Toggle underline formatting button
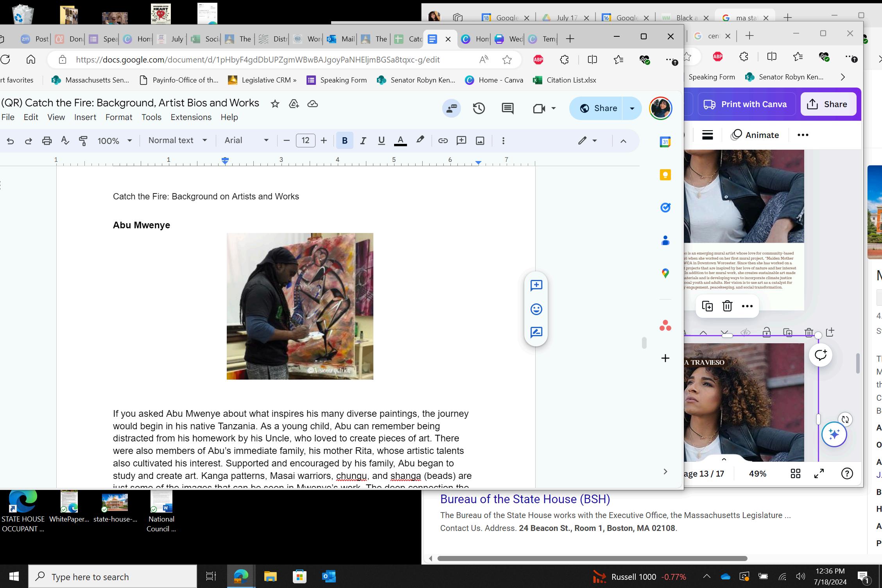Screen dimensions: 882x588 point(381,141)
